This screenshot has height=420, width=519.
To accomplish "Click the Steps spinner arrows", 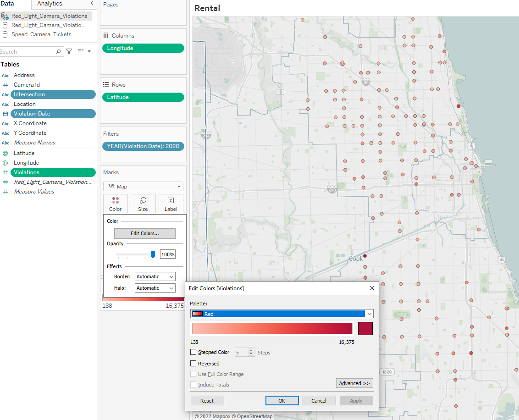I will pos(251,352).
